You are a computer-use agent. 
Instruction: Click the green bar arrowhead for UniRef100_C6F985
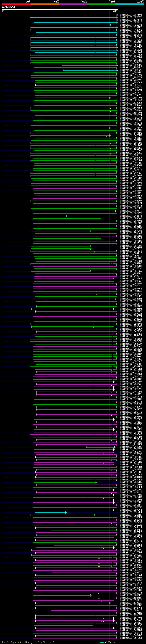point(91,231)
